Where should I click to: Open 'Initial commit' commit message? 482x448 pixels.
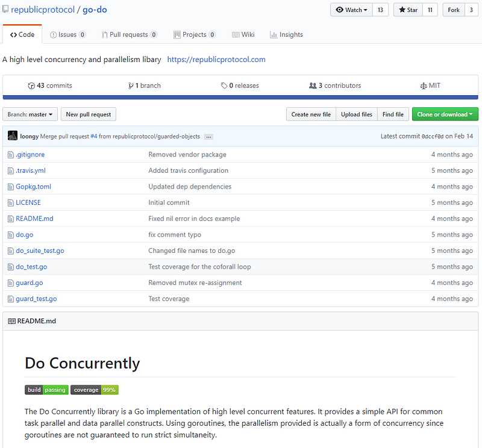pos(169,202)
